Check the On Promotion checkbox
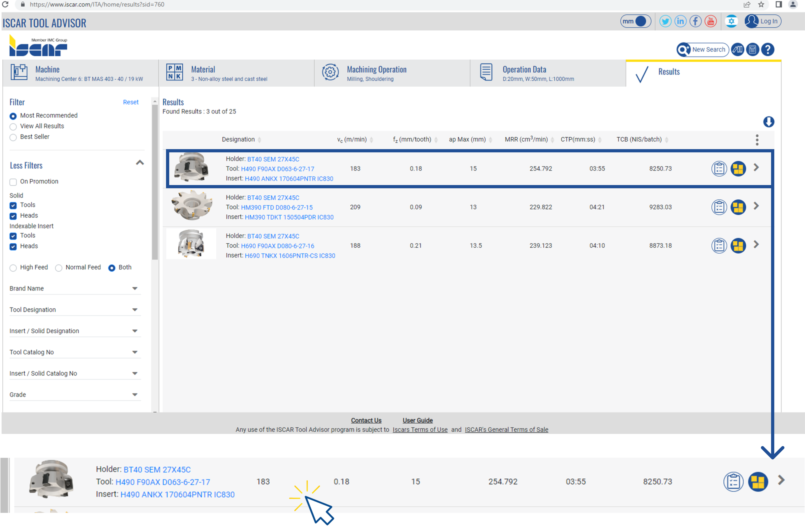This screenshot has height=532, width=805. click(13, 182)
